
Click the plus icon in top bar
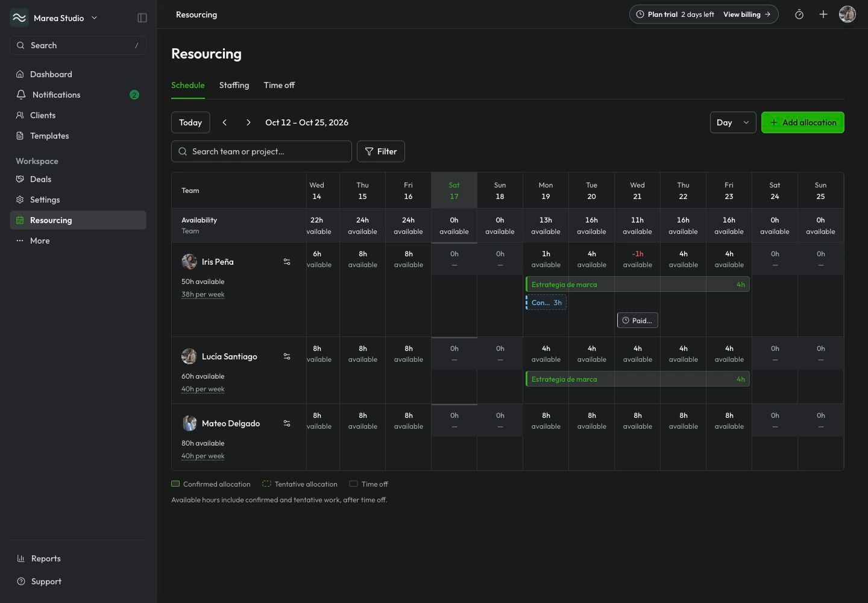(x=823, y=14)
